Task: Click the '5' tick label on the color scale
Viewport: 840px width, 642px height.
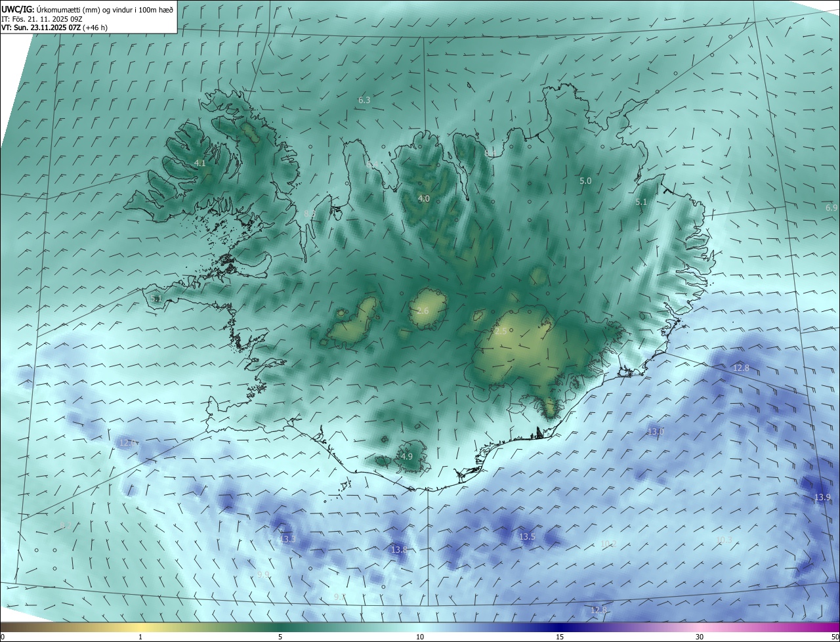Action: [280, 637]
